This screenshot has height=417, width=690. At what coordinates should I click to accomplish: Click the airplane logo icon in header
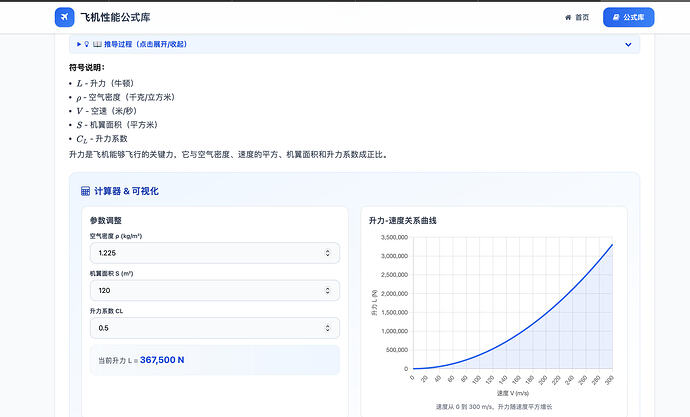click(x=64, y=18)
